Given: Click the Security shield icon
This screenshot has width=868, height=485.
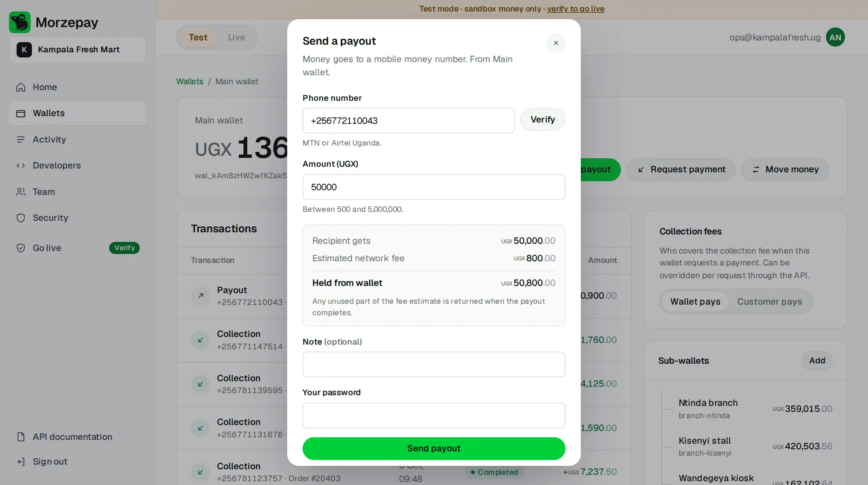Looking at the screenshot, I should coord(21,218).
